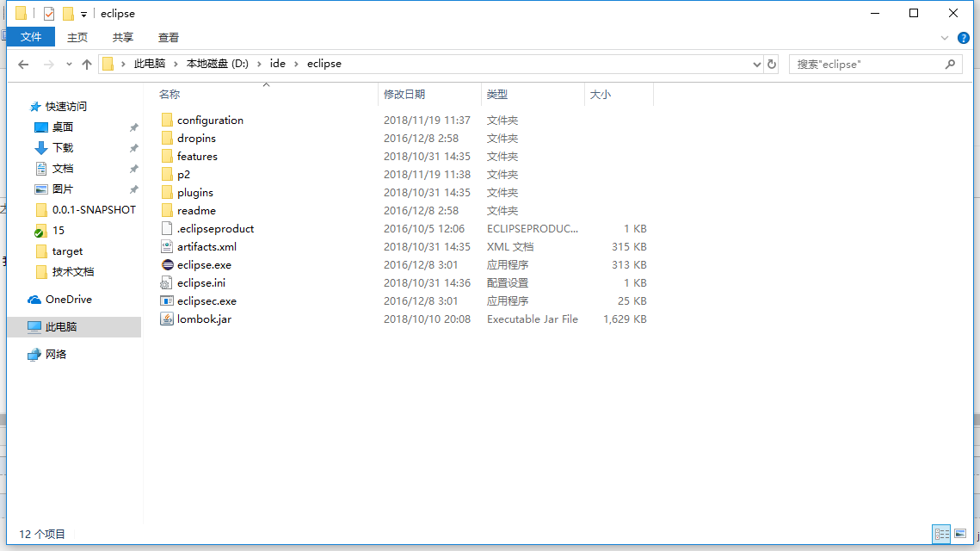Select the lombok.jar file name
Viewport: 980px width, 551px height.
pyautogui.click(x=205, y=319)
